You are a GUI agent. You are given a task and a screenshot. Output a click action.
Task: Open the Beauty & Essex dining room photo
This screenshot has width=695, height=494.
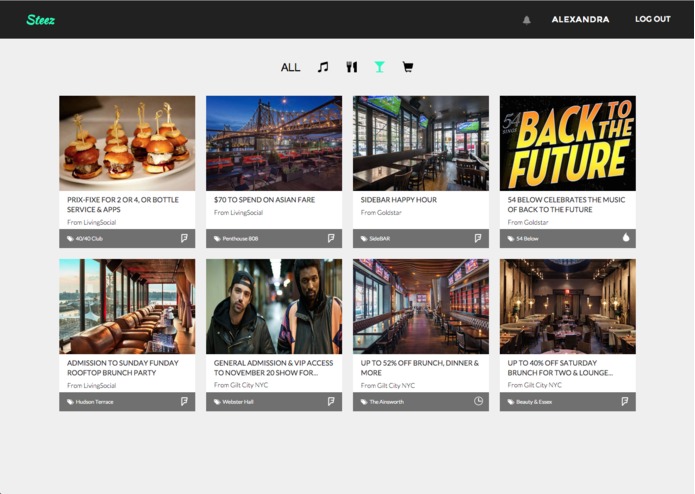coord(568,307)
